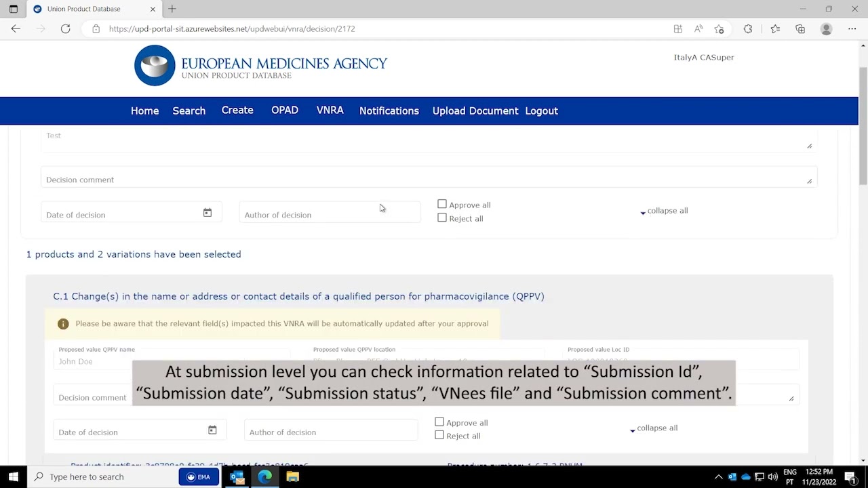Show hidden system tray icons
The image size is (868, 488).
click(x=719, y=476)
